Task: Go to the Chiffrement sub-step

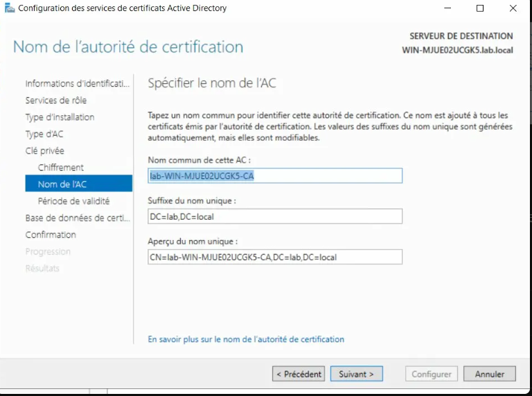Action: (61, 167)
